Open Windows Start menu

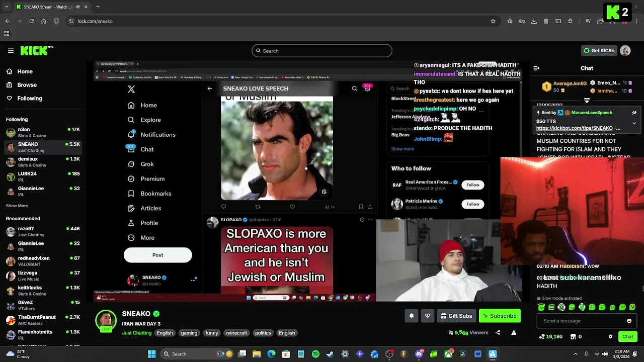(x=151, y=354)
